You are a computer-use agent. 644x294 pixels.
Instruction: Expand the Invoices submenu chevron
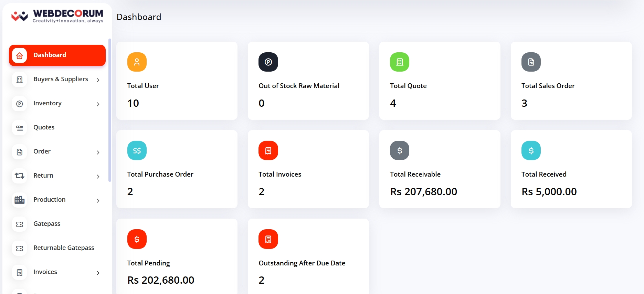coord(98,273)
